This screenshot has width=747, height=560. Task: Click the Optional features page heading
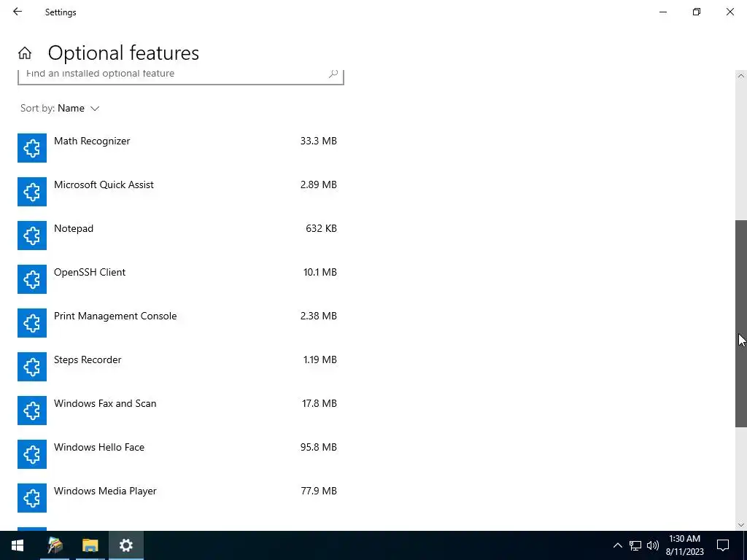(123, 52)
